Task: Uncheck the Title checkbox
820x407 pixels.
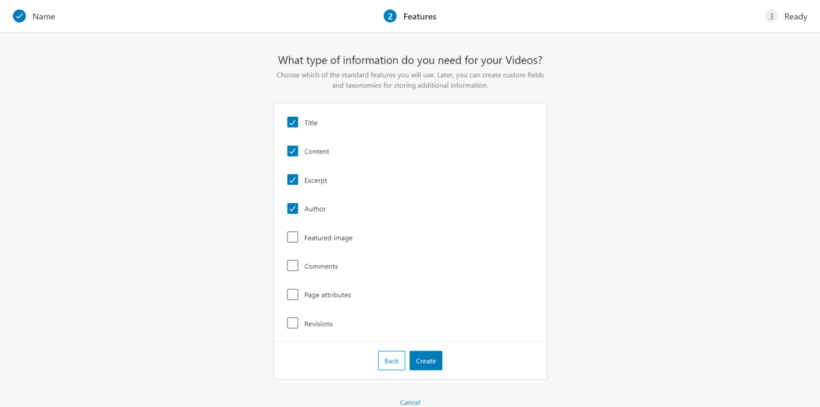Action: (293, 122)
